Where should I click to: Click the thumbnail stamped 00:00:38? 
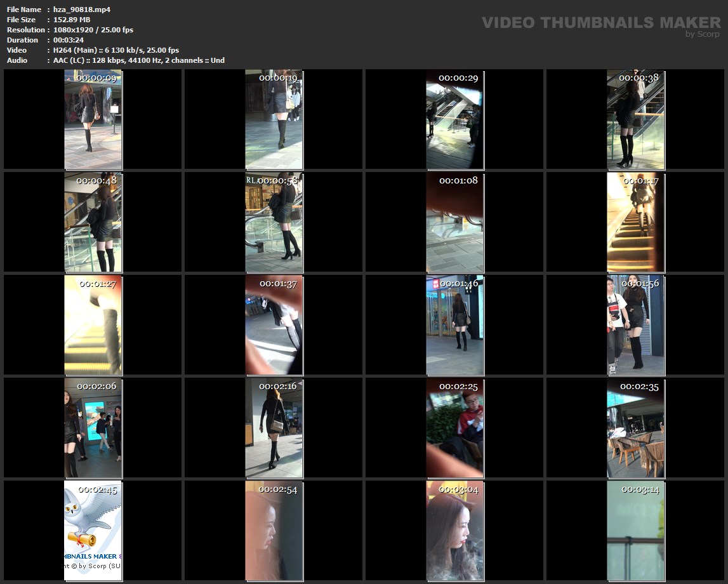click(x=635, y=119)
